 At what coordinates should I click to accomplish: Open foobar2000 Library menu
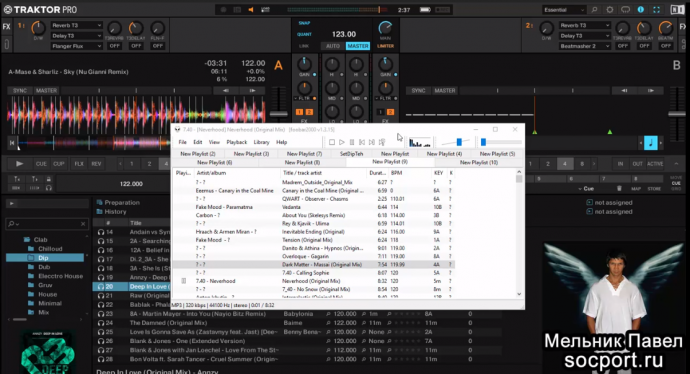[261, 142]
